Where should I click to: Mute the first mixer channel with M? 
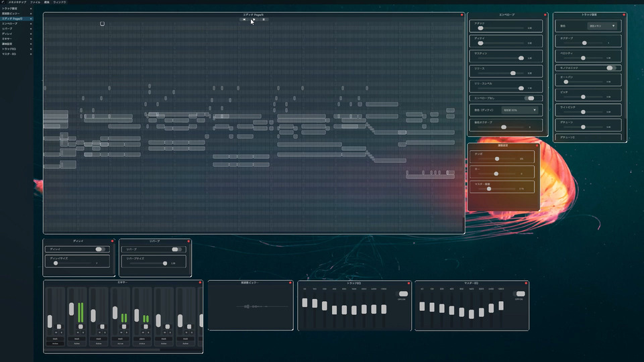coord(56,333)
